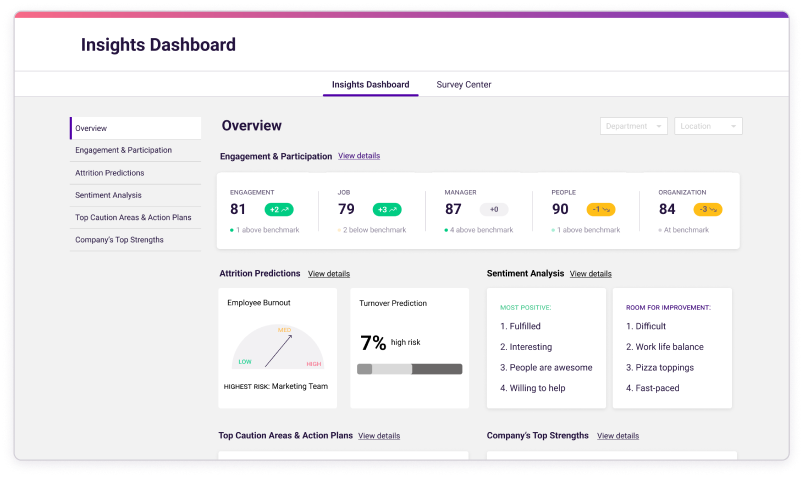
Task: Click 'At benchmark' under Organization
Action: pyautogui.click(x=686, y=230)
